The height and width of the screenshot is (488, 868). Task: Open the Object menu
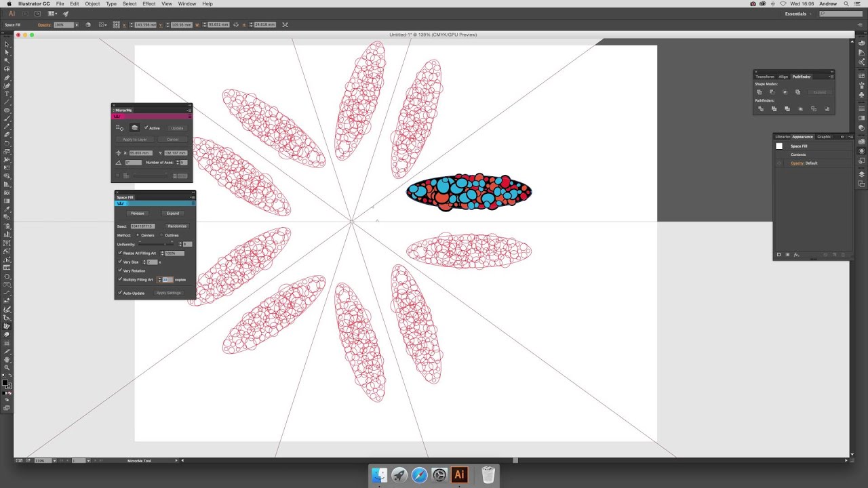(92, 4)
